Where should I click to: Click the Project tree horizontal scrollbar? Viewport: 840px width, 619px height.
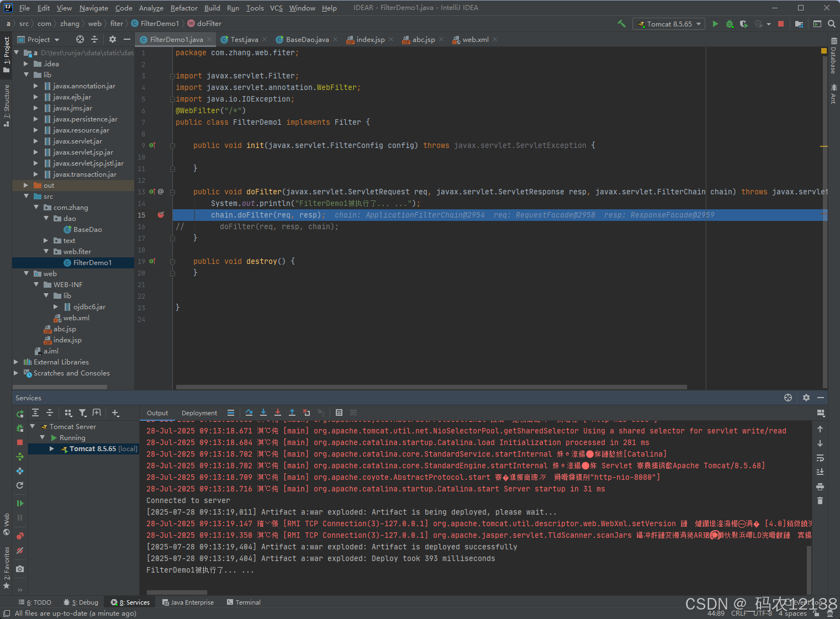click(60, 387)
